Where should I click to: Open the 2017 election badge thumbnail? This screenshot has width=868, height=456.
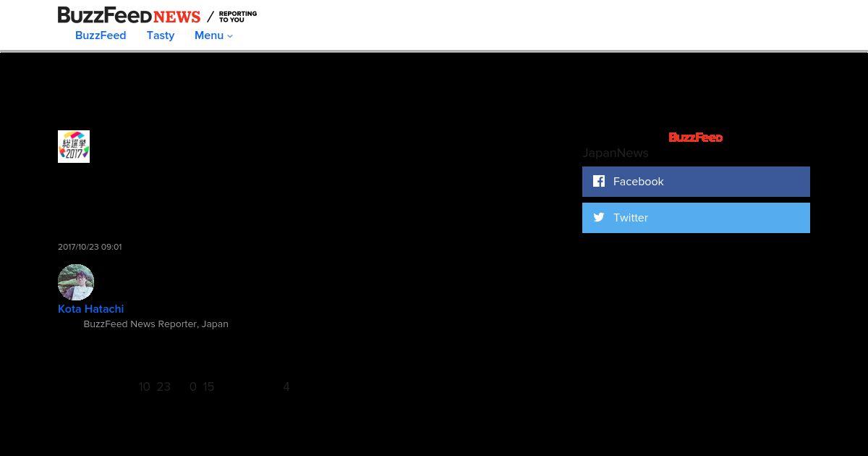pos(74,146)
